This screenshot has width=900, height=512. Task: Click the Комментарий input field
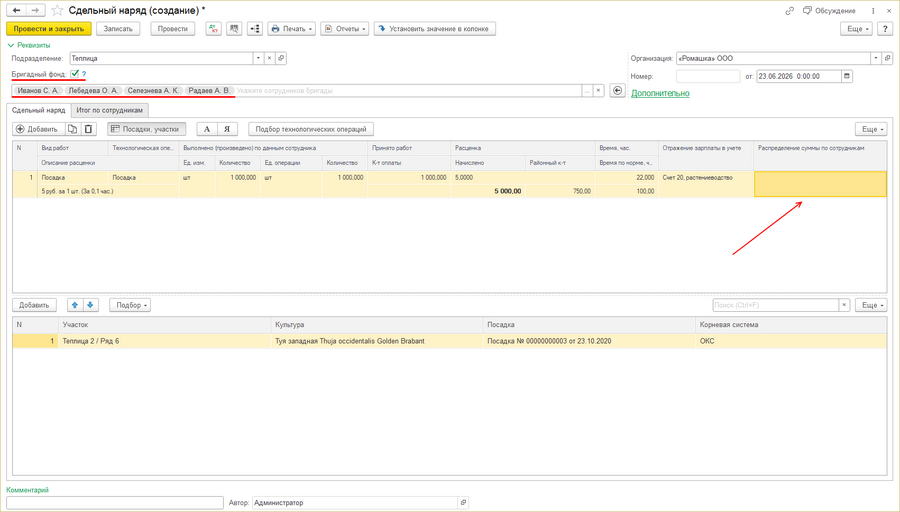coord(115,502)
